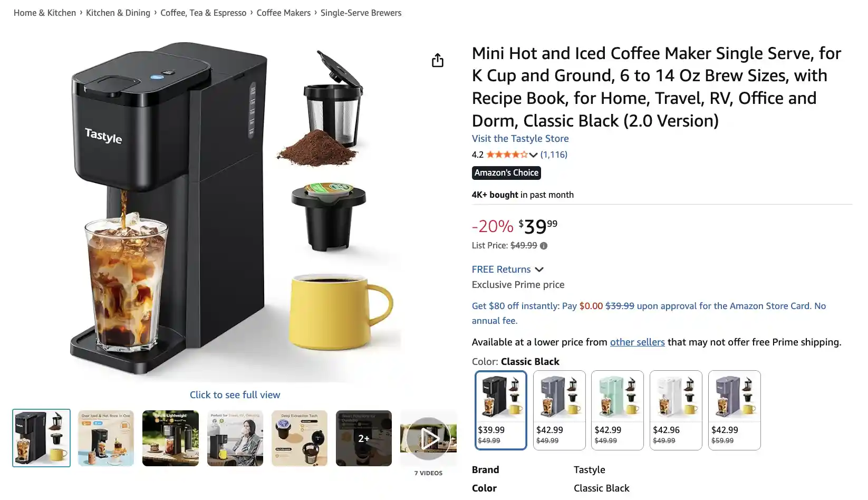The width and height of the screenshot is (868, 500).
Task: Select the woman with coffee maker thumbnail
Action: [x=235, y=438]
